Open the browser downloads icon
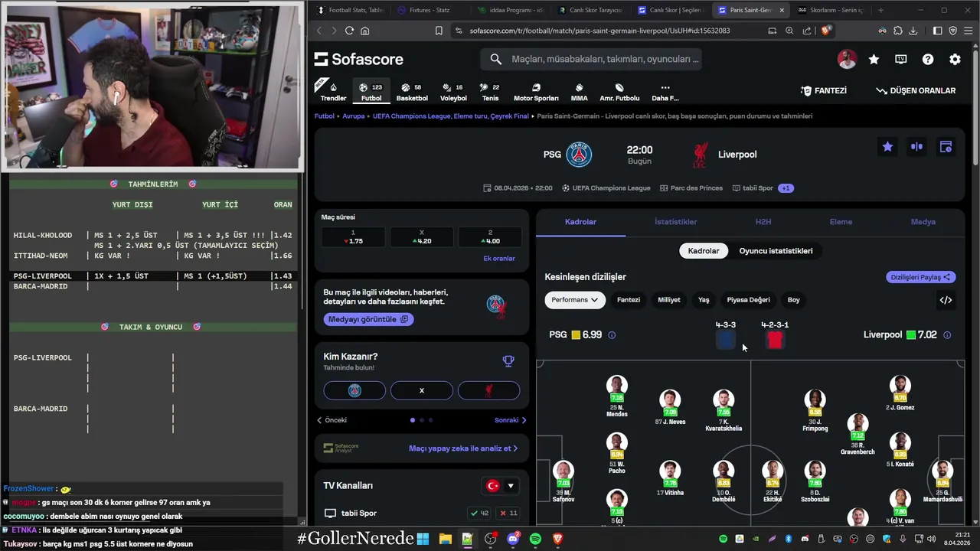This screenshot has height=551, width=980. coord(914,31)
